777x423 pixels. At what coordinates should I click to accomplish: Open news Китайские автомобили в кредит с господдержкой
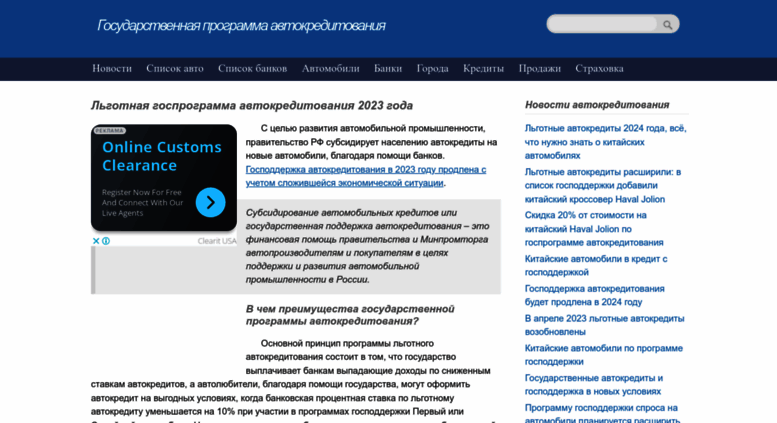[x=596, y=265]
